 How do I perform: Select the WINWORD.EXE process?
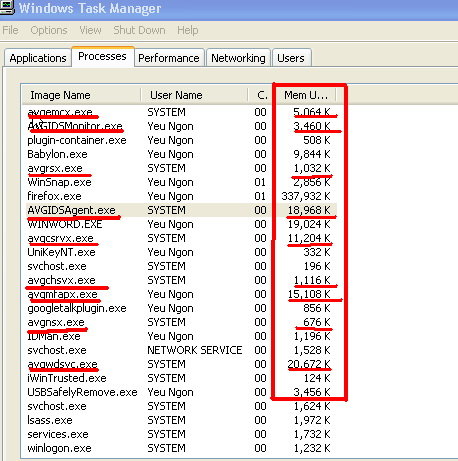180,224
